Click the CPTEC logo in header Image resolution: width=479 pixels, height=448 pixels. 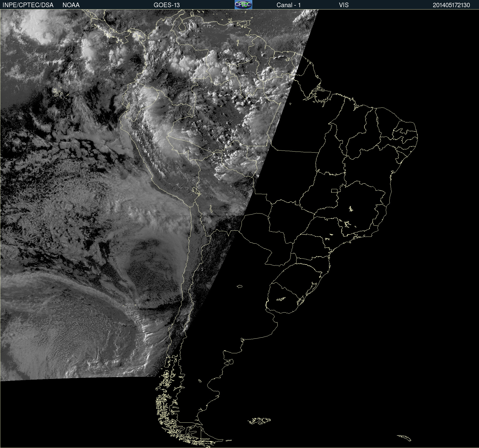click(243, 5)
